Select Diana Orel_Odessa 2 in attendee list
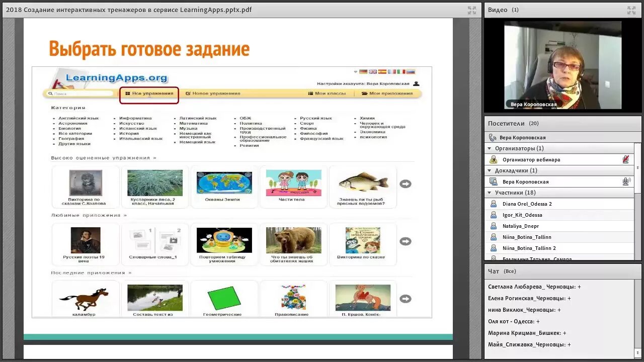 pyautogui.click(x=559, y=204)
